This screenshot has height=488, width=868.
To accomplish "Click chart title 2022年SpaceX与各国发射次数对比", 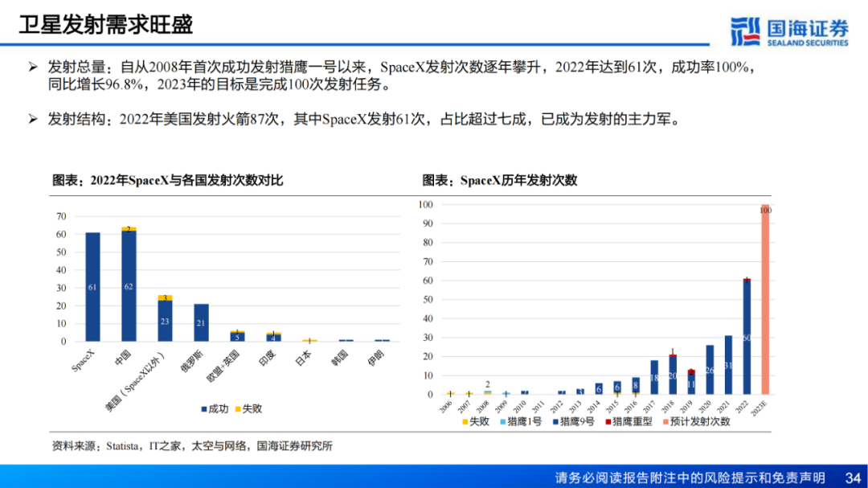I will click(167, 180).
